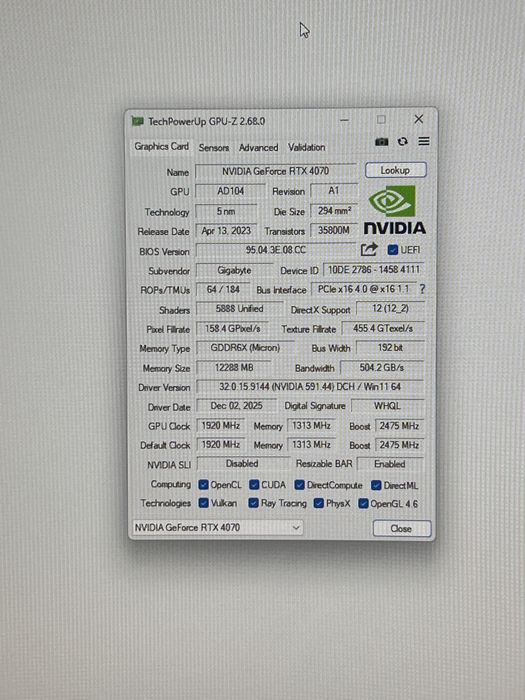This screenshot has height=700, width=525.
Task: Close GPU-Z with the X button
Action: 418,119
